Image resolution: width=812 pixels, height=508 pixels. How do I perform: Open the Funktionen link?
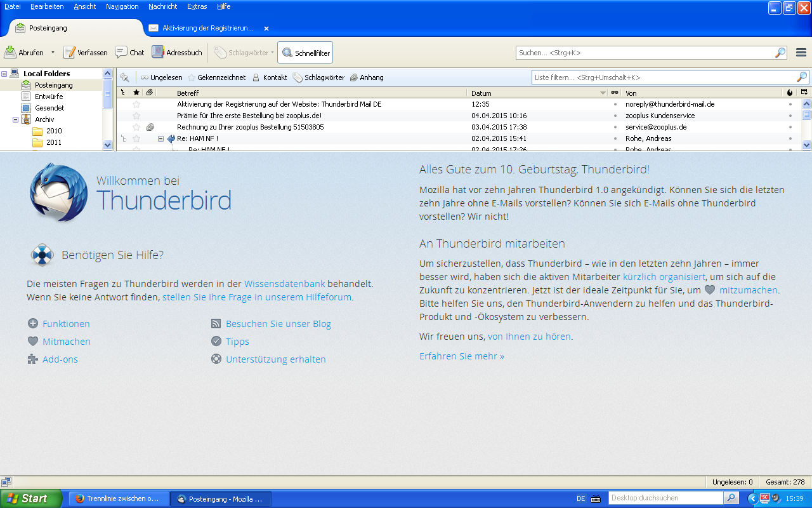click(x=66, y=324)
